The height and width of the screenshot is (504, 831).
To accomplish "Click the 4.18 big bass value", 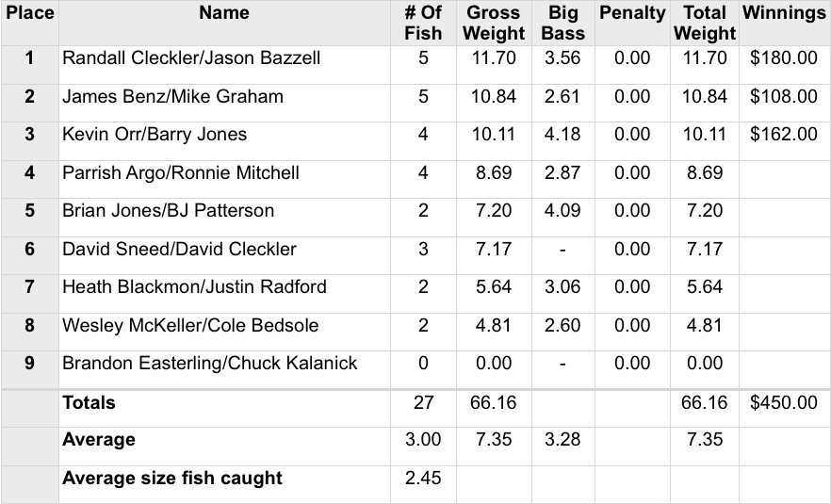I will coord(563,135).
